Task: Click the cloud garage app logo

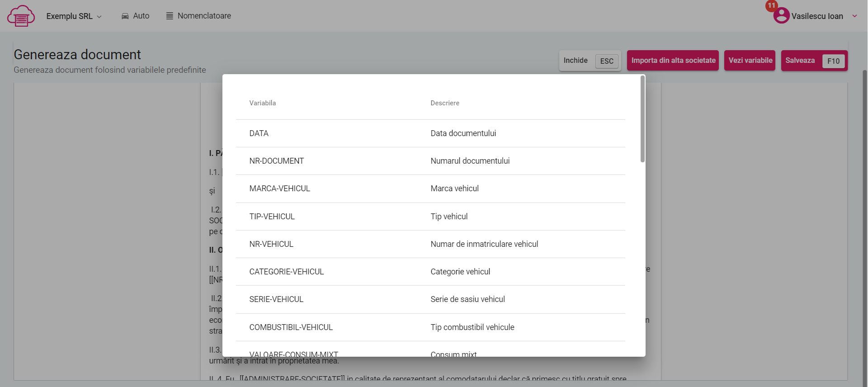Action: click(x=21, y=16)
